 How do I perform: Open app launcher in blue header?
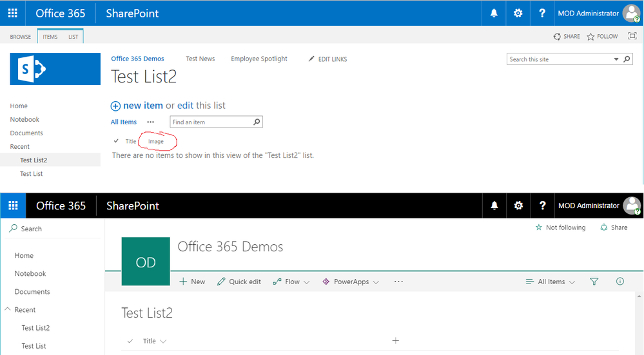[x=12, y=13]
